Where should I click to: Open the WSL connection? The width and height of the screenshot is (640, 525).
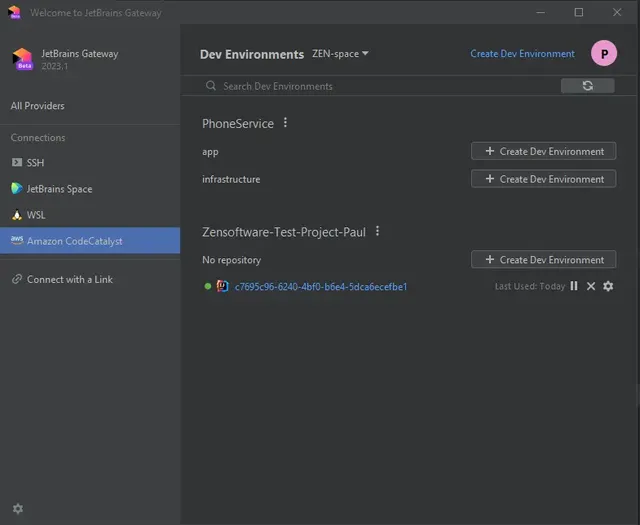click(90, 215)
